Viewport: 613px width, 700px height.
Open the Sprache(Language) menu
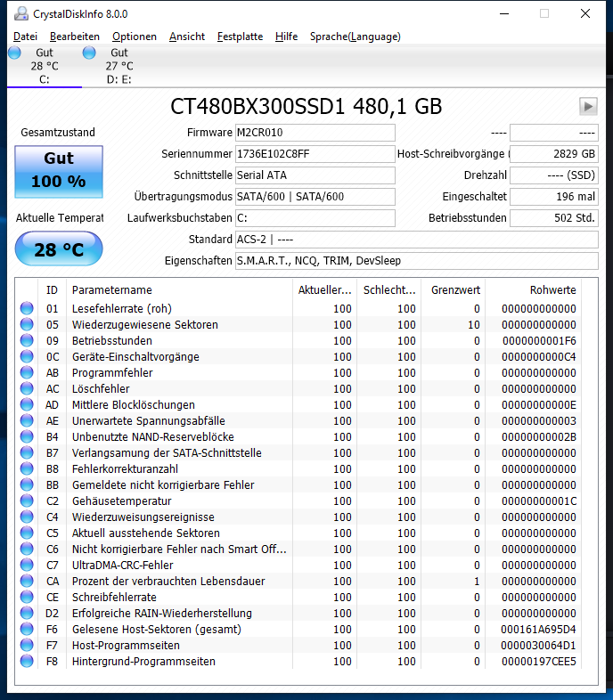coord(356,37)
